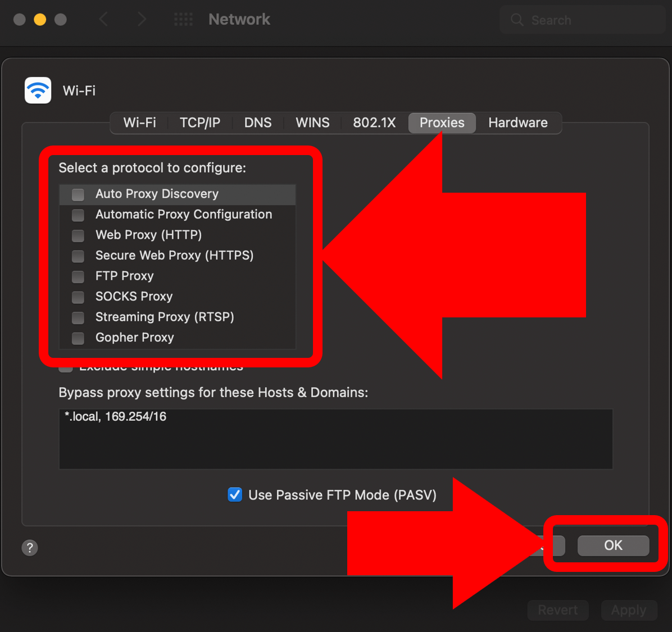The height and width of the screenshot is (632, 672).
Task: Open help with the question mark button
Action: click(x=30, y=548)
